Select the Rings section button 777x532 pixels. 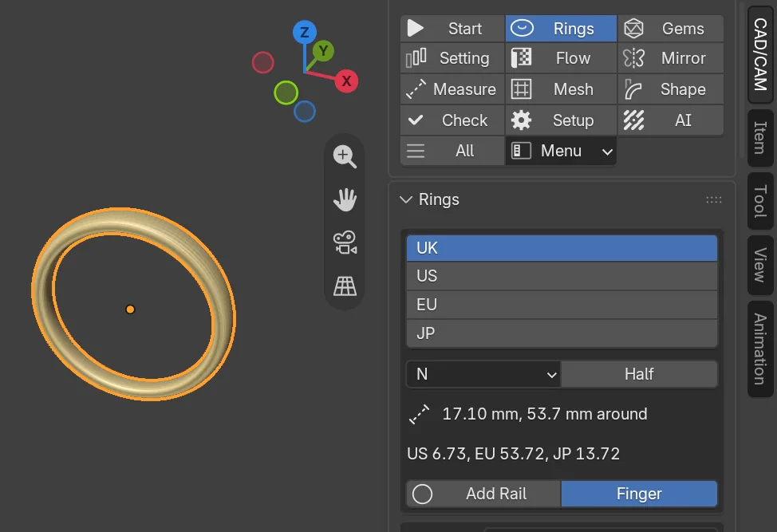click(x=561, y=29)
